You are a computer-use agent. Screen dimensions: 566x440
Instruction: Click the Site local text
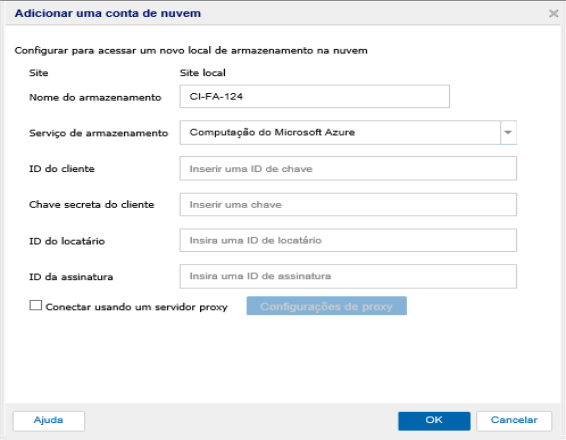pos(203,73)
